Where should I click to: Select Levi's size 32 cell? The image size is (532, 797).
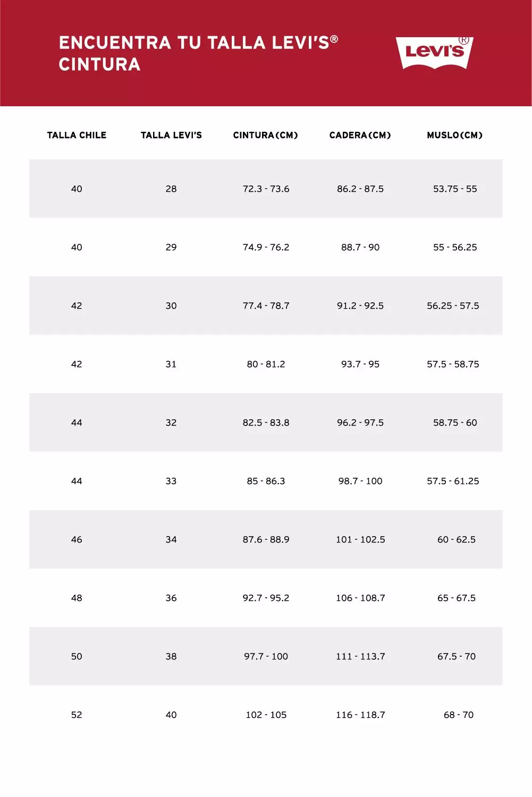[171, 423]
